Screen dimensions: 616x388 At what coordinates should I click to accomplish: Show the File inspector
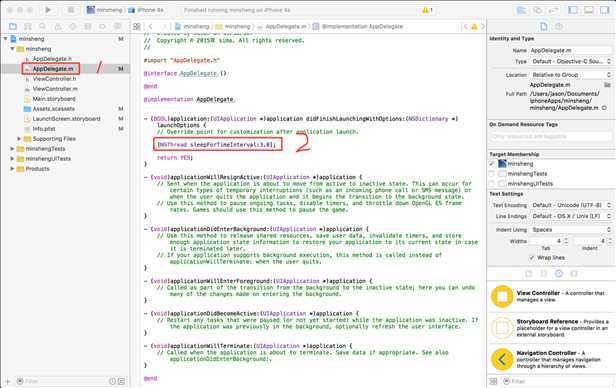544,26
